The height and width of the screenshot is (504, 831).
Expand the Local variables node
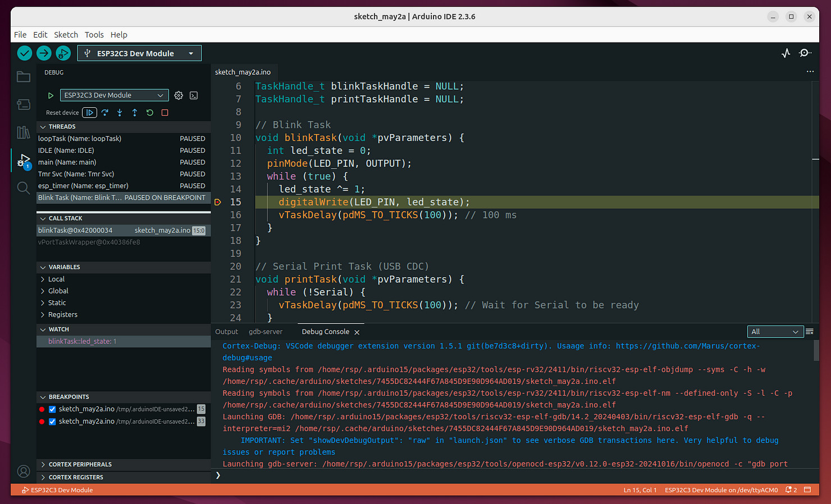point(124,279)
